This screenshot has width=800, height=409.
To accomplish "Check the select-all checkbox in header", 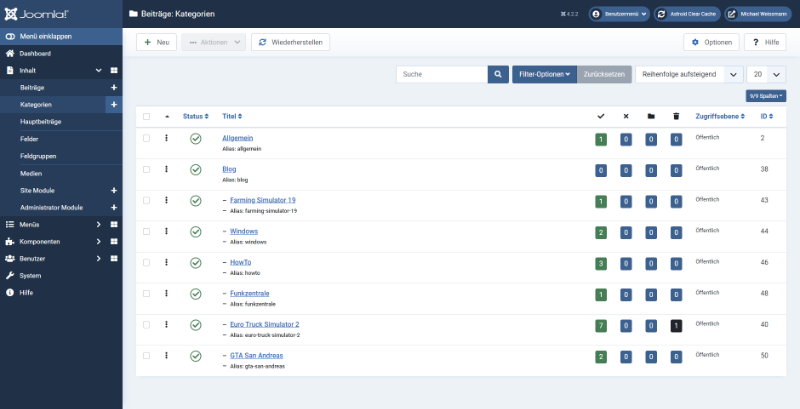I will click(x=146, y=117).
